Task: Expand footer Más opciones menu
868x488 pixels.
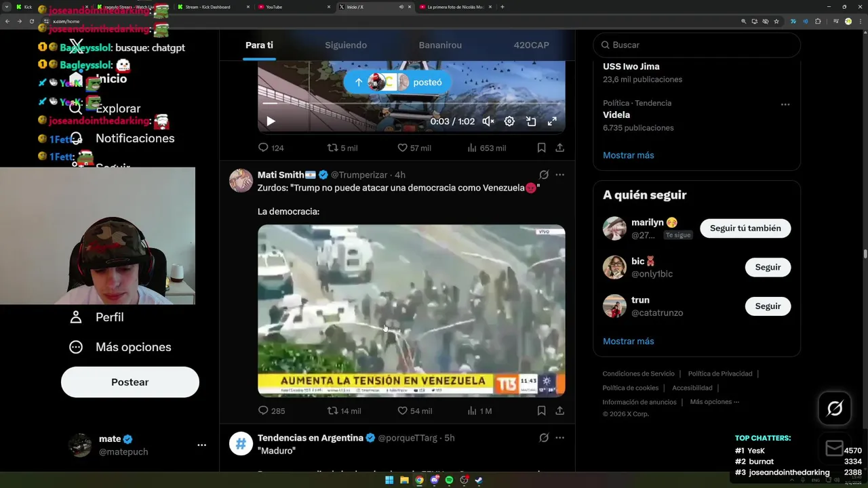Action: [x=715, y=402]
